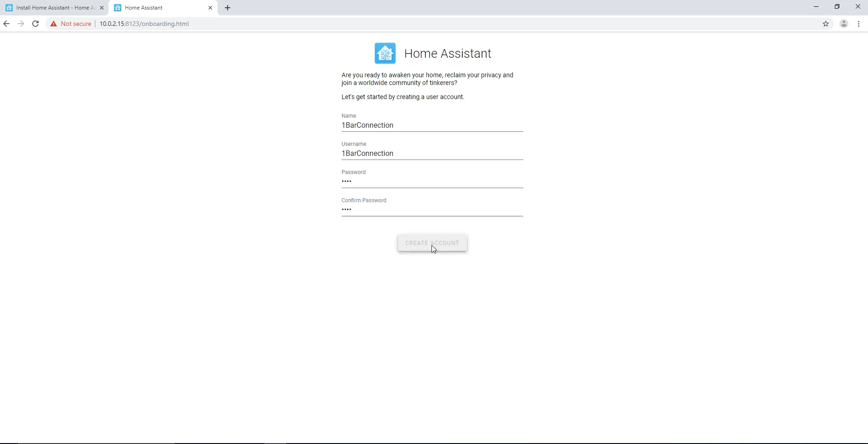This screenshot has height=444, width=868.
Task: Close the Home Assistant tab
Action: [210, 8]
